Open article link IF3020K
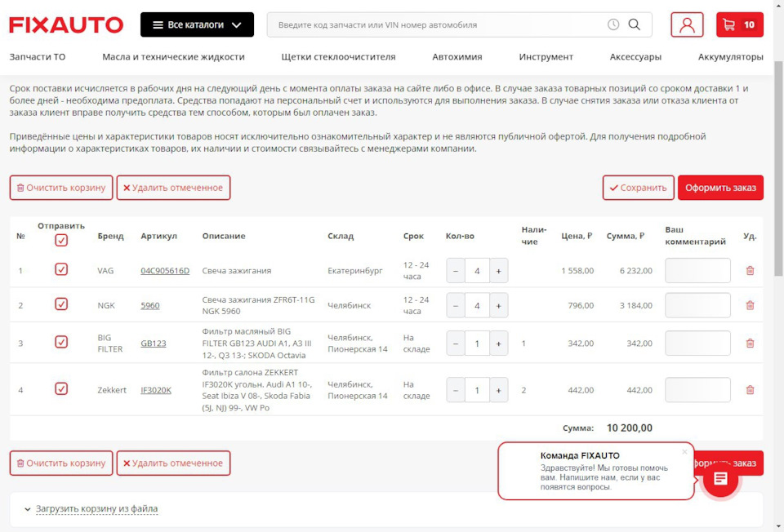The image size is (784, 532). (155, 390)
